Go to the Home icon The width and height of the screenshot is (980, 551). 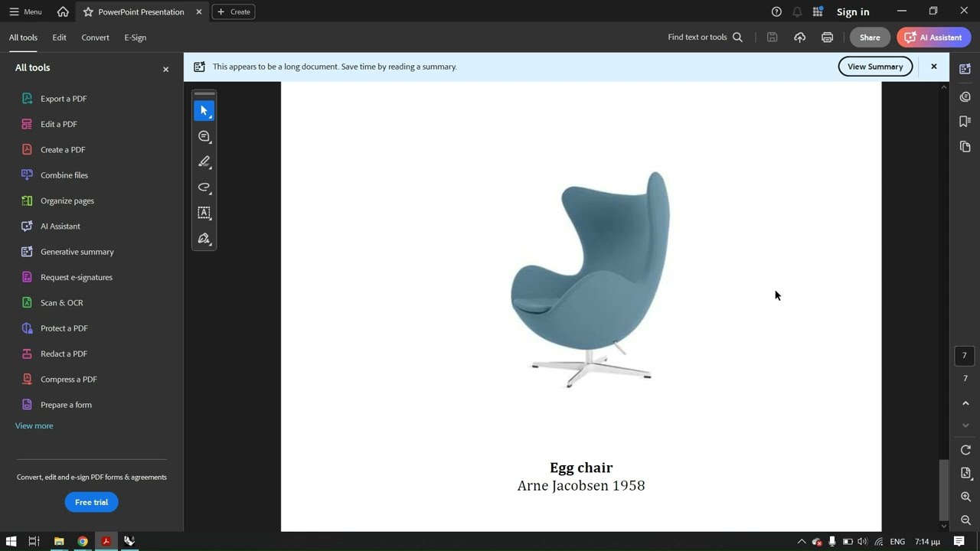(63, 11)
